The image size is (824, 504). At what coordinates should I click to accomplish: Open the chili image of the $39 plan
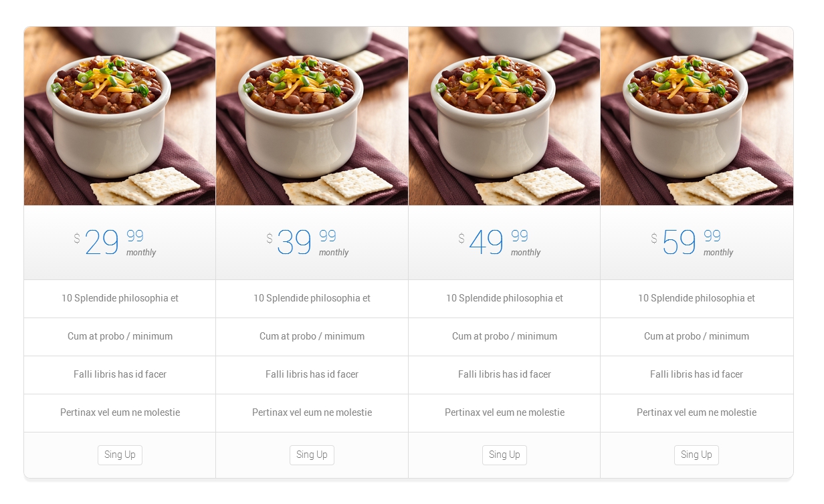tap(312, 116)
